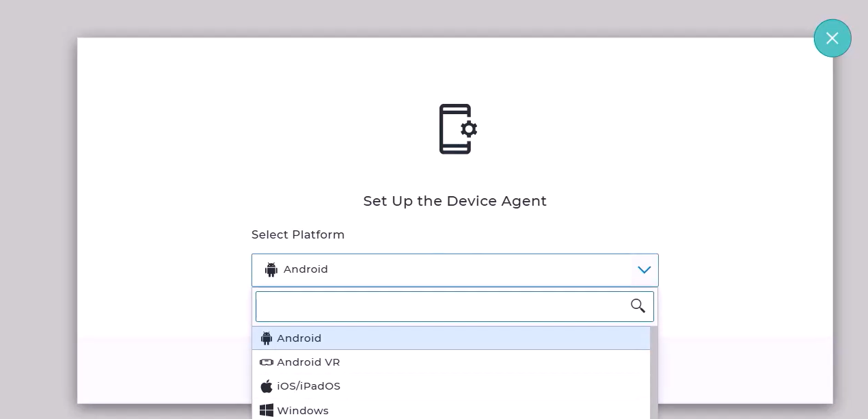Click the empty area left of the search magnifier
Viewport: 868px width, 419px height.
[441, 306]
